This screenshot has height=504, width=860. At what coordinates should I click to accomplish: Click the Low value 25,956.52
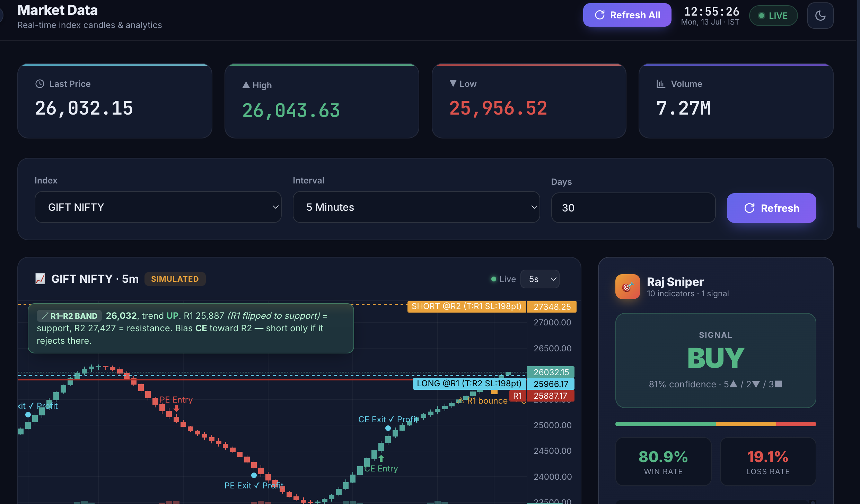point(498,108)
